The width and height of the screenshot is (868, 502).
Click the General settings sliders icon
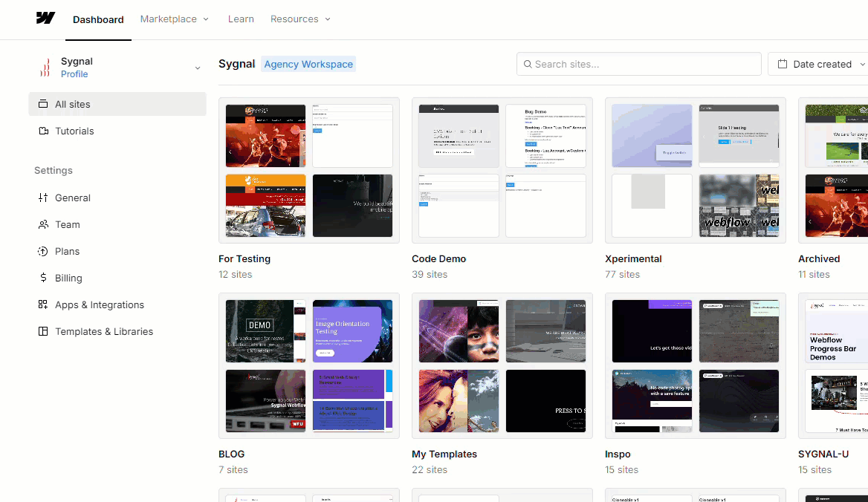tap(43, 198)
